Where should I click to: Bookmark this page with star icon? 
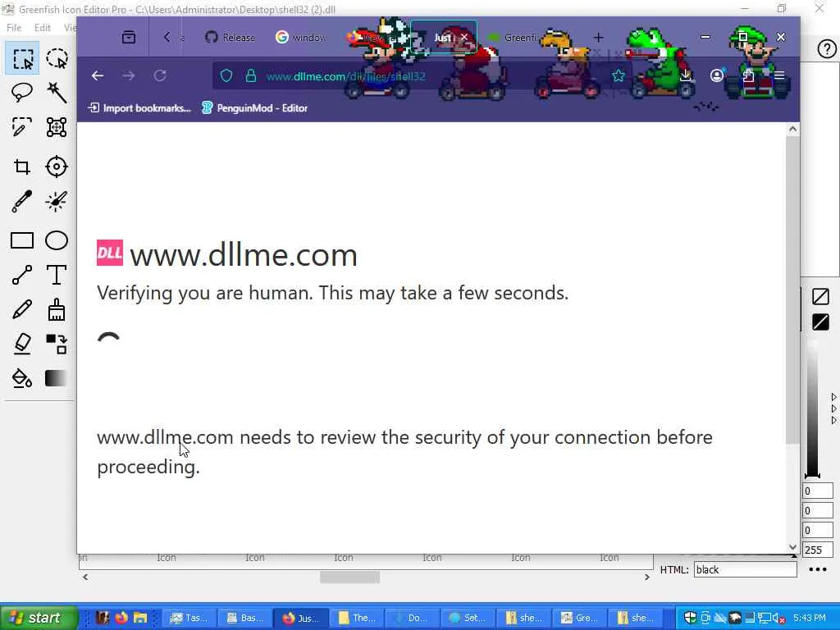[619, 76]
